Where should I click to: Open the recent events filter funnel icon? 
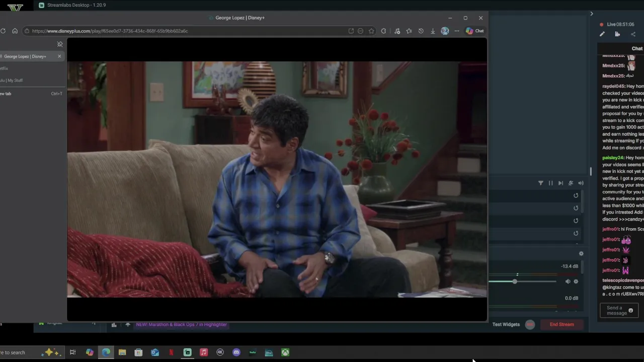click(541, 184)
